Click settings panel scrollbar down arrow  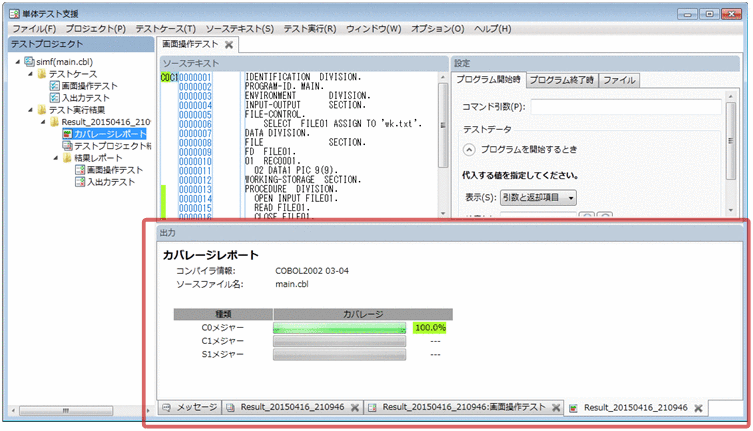coord(730,210)
